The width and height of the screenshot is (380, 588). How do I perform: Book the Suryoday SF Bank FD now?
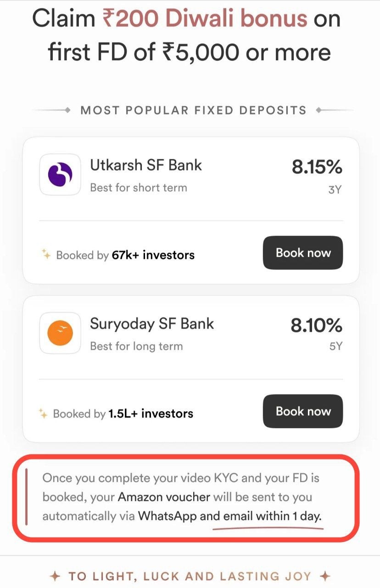pyautogui.click(x=303, y=411)
